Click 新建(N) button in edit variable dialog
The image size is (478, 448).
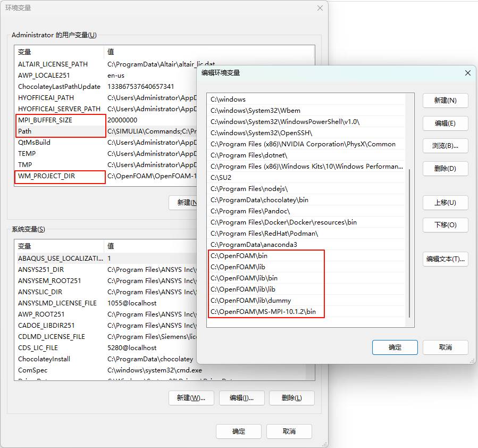445,101
